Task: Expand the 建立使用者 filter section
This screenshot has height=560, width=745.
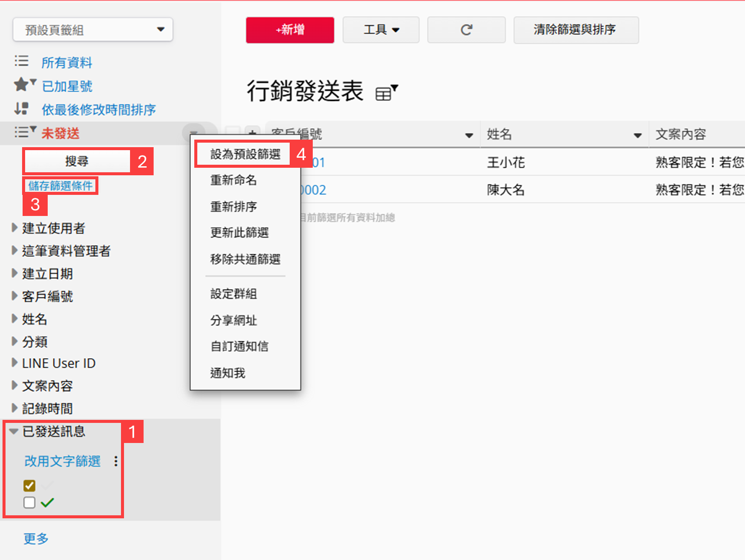Action: 15,228
